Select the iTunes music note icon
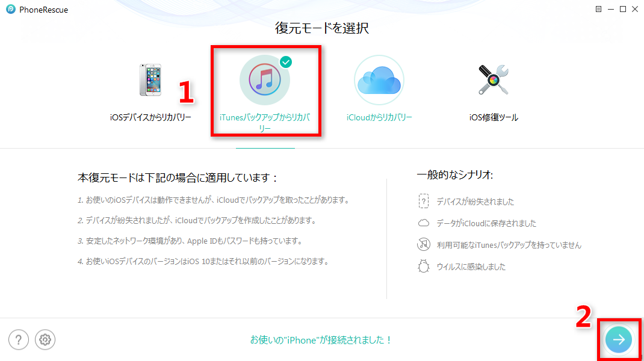Image resolution: width=644 pixels, height=361 pixels. point(264,80)
